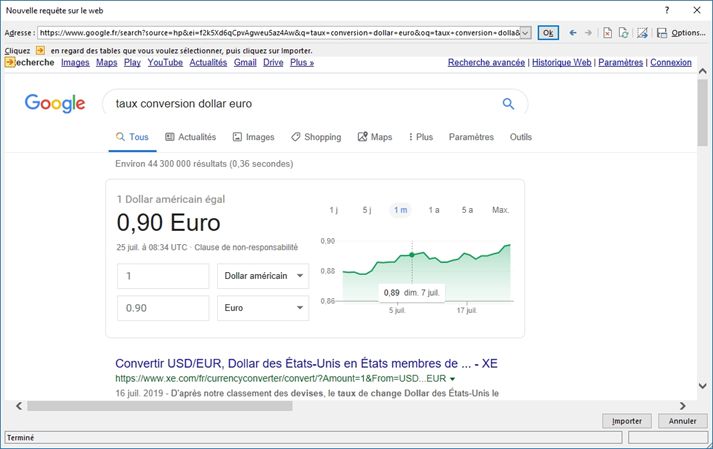Click the Google logo
This screenshot has width=713, height=449.
(x=55, y=103)
